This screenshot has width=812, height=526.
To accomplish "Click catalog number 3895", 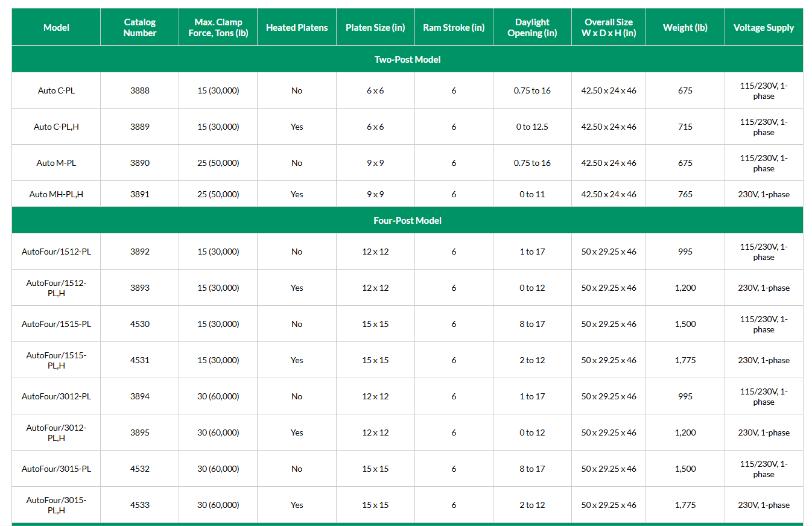I will [x=140, y=433].
